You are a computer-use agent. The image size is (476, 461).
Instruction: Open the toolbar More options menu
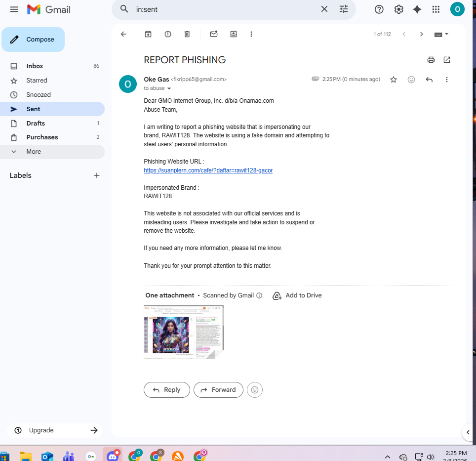[x=251, y=34]
